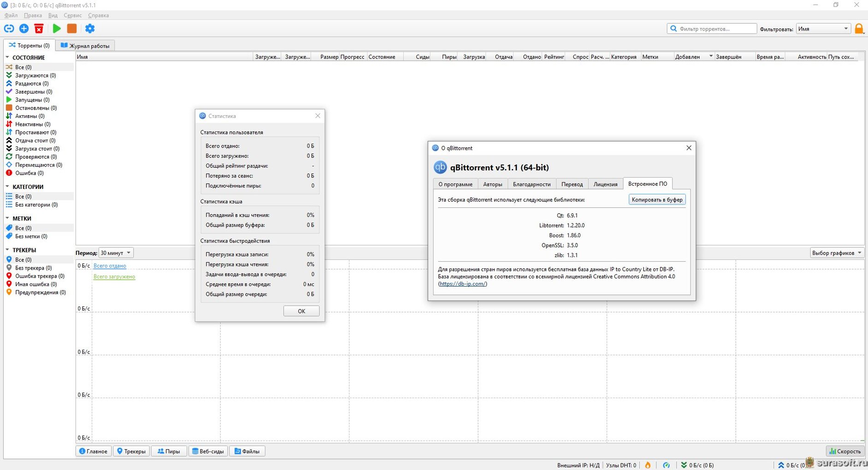Collapse the СОСТОЯНИЕ section
Screen dimensions: 868x470
pyautogui.click(x=7, y=58)
